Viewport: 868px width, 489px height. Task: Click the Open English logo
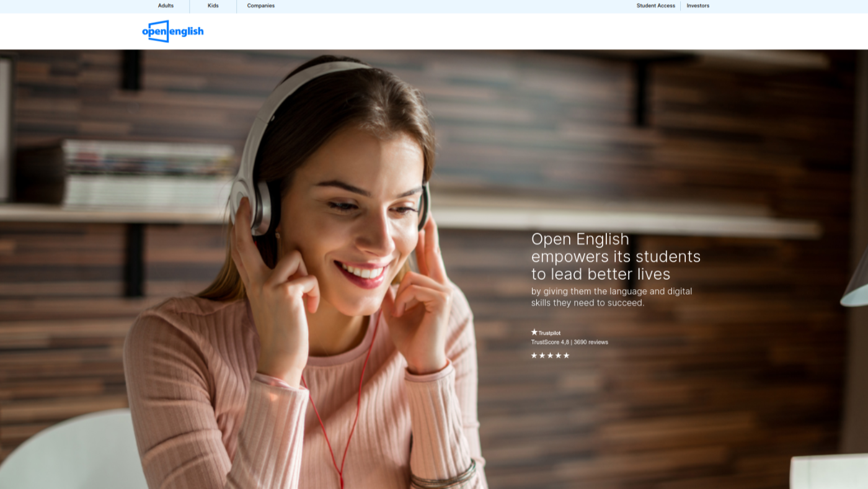coord(172,31)
